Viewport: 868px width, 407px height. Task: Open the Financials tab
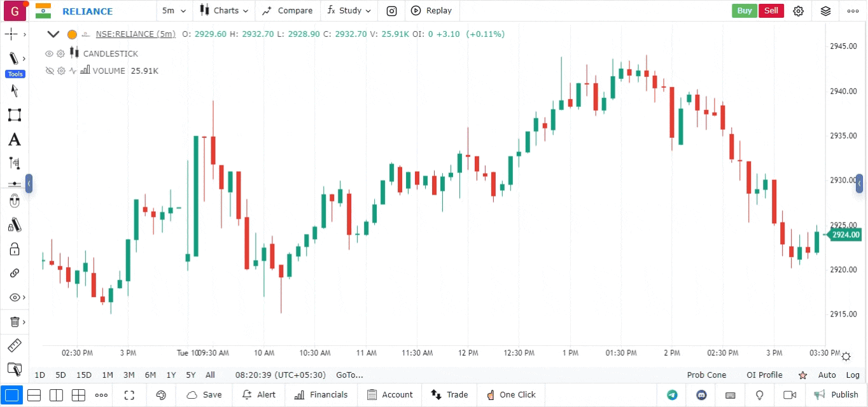pyautogui.click(x=321, y=395)
